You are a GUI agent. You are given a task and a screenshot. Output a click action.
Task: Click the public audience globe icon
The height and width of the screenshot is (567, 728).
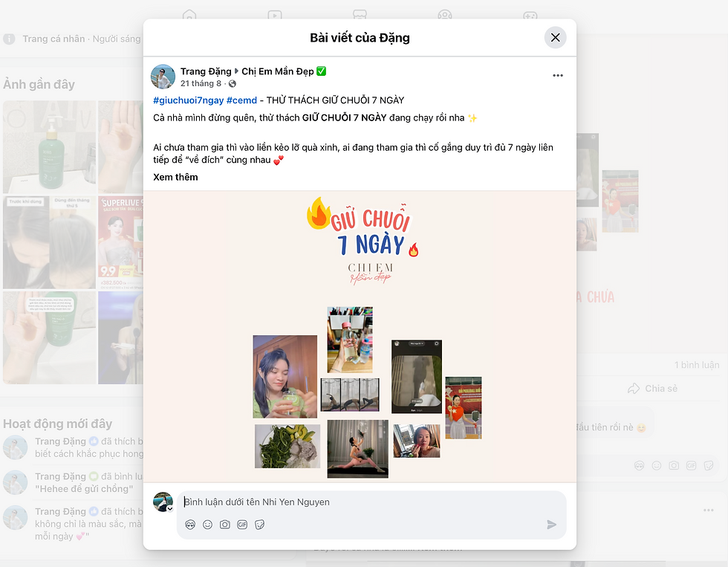(x=232, y=83)
